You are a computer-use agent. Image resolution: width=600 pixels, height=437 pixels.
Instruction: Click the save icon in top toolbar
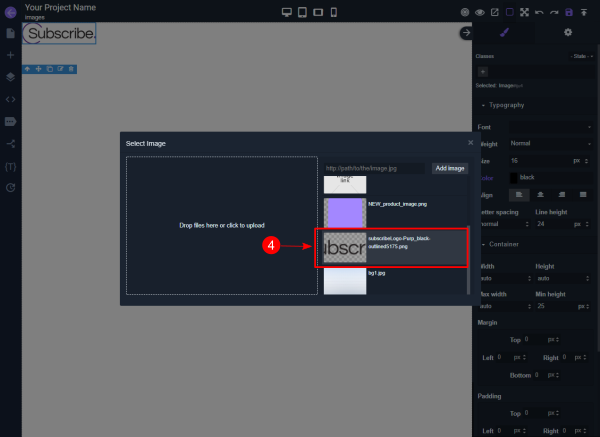569,12
